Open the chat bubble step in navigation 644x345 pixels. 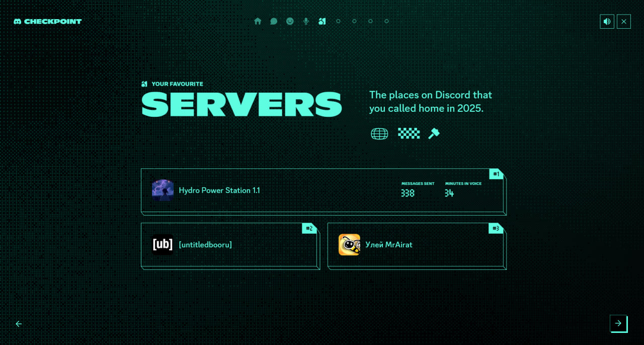click(274, 21)
